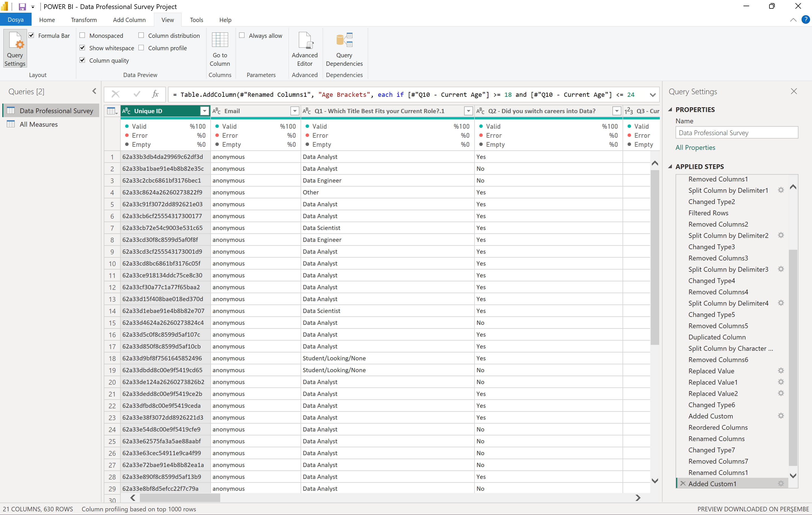Click into the formula bar text

coord(404,95)
